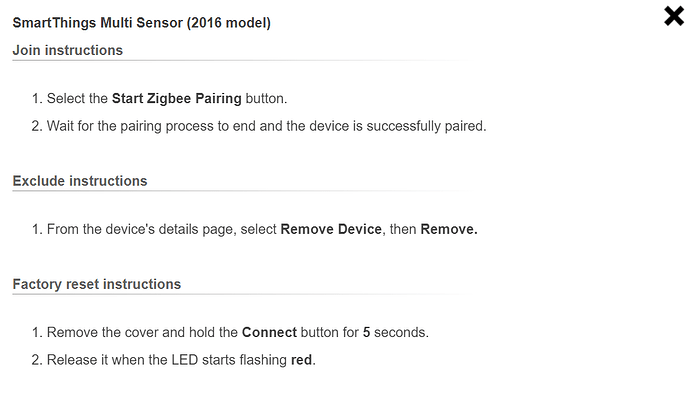Select the Exclude instructions heading

click(79, 181)
